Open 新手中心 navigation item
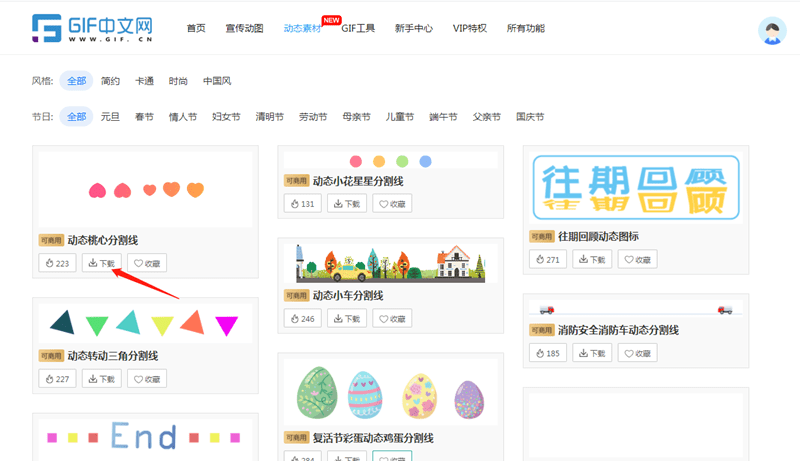The image size is (800, 461). [414, 28]
